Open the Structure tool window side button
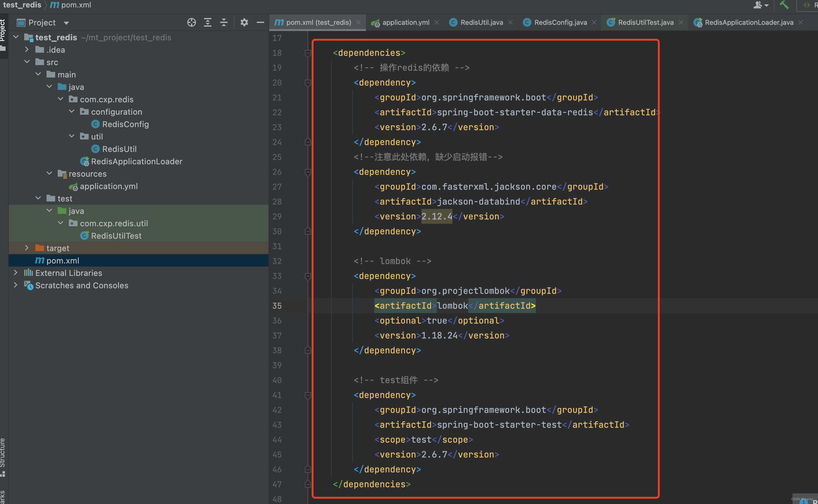 tap(3, 457)
